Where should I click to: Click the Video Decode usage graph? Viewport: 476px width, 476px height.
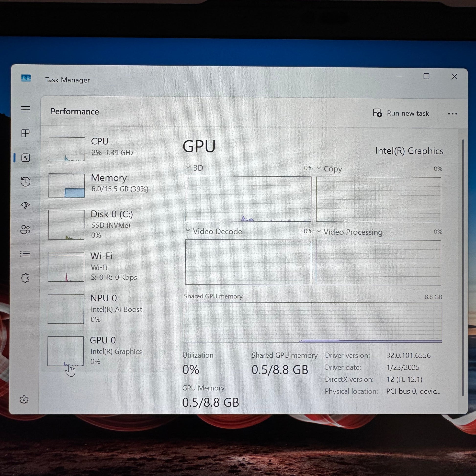click(x=248, y=262)
